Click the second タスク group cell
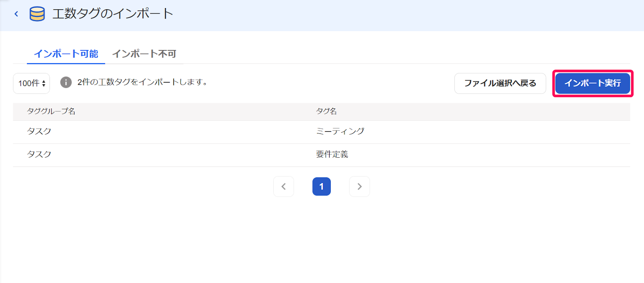 click(39, 154)
